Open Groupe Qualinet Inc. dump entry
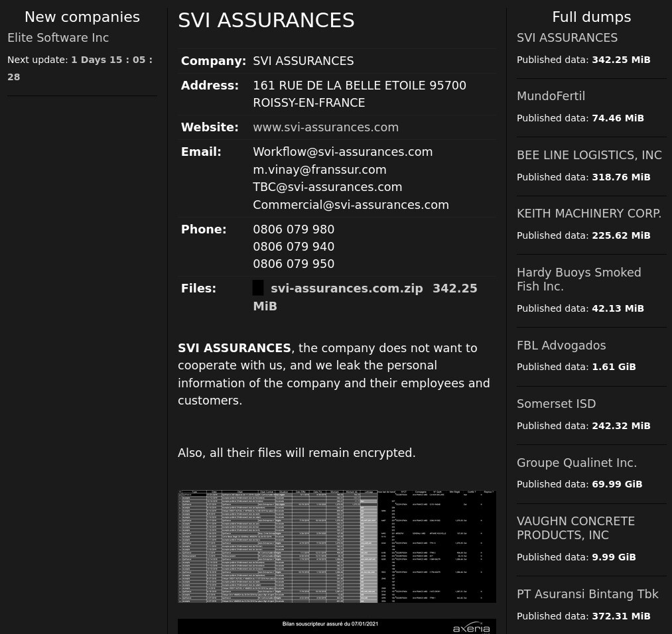The width and height of the screenshot is (672, 634). click(x=577, y=463)
